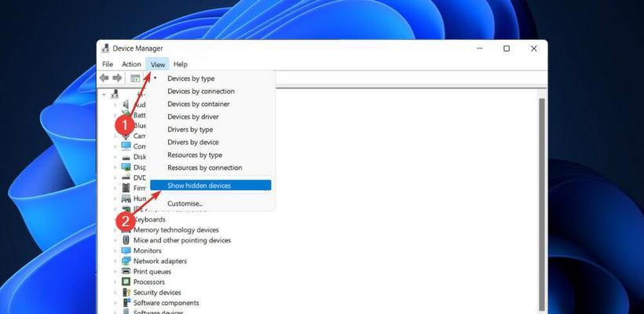The image size is (644, 314).
Task: Click the Network adapters category icon
Action: [x=126, y=261]
